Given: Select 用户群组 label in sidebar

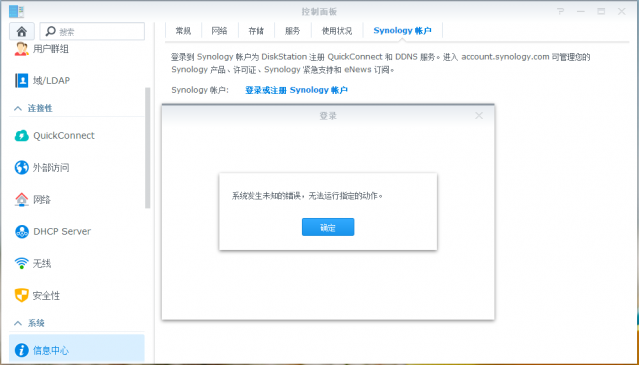Looking at the screenshot, I should pyautogui.click(x=51, y=49).
